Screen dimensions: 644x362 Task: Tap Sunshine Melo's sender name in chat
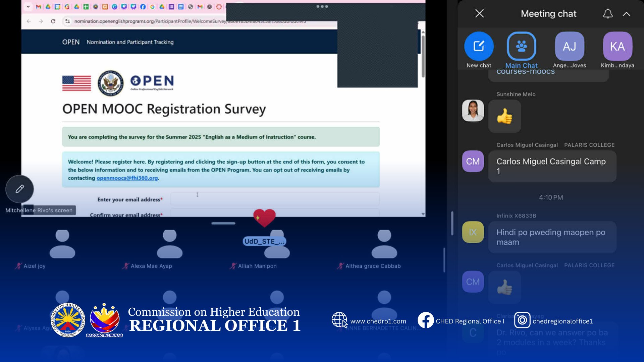click(516, 94)
